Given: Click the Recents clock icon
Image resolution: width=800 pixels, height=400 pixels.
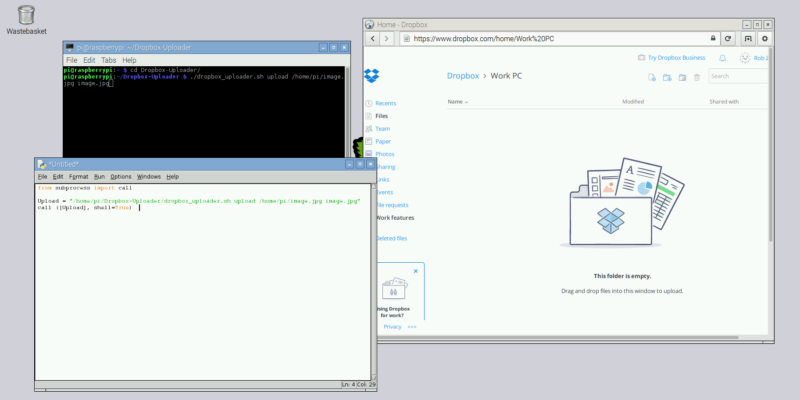Looking at the screenshot, I should tap(369, 103).
